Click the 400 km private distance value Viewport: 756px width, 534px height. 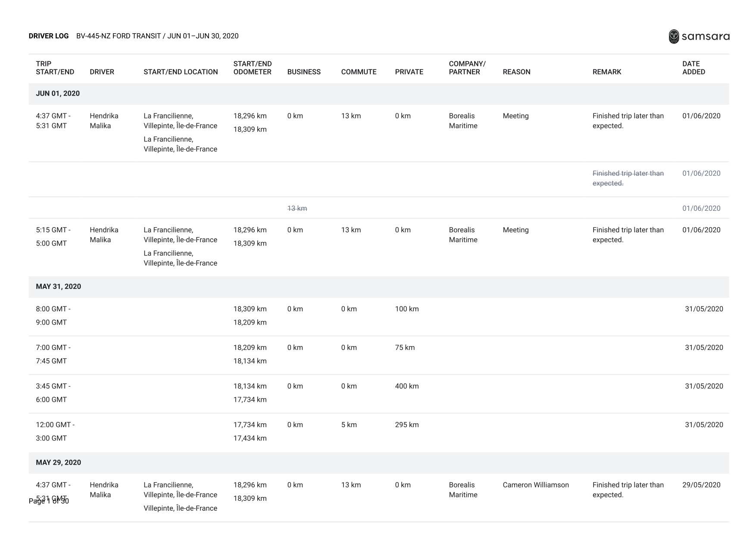point(406,386)
